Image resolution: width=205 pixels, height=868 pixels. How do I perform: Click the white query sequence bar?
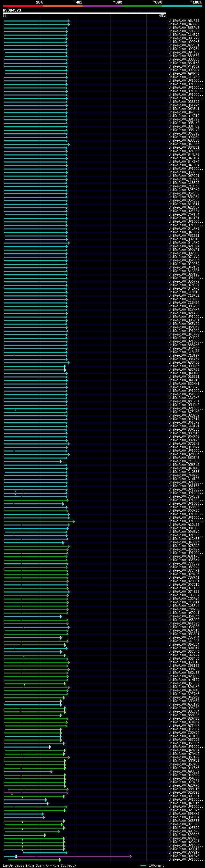click(85, 13)
